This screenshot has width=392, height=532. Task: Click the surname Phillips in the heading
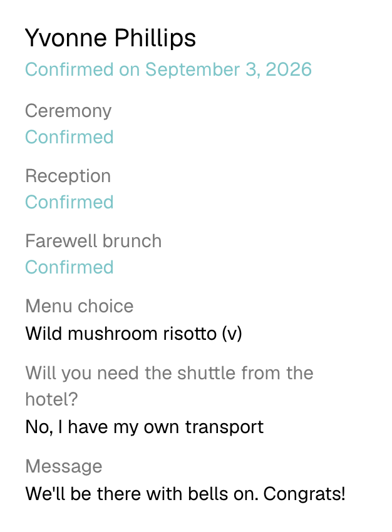coord(155,38)
